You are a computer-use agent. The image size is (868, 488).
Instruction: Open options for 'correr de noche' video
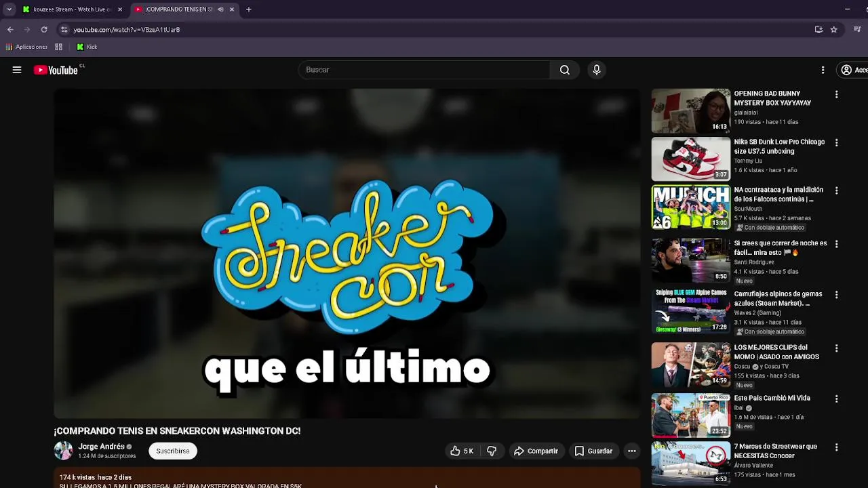tap(836, 244)
